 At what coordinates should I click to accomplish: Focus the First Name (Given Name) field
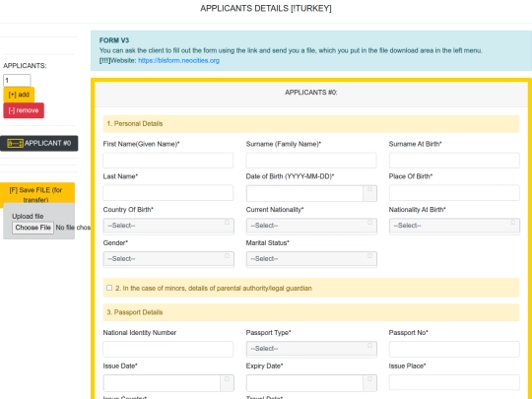point(167,161)
